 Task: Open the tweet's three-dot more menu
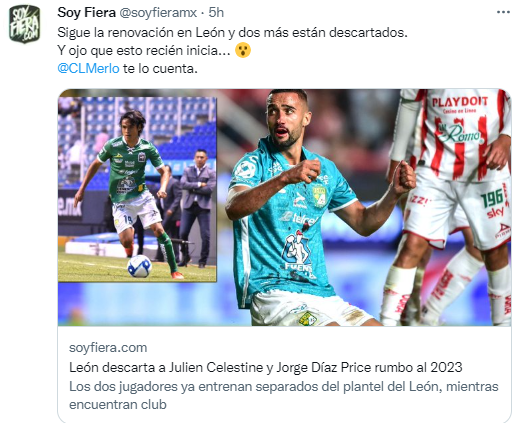click(x=503, y=12)
